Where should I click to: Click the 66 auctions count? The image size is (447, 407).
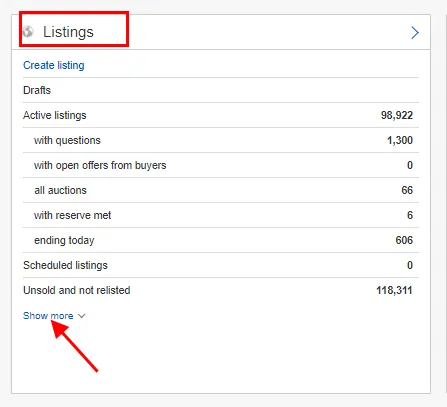point(407,190)
